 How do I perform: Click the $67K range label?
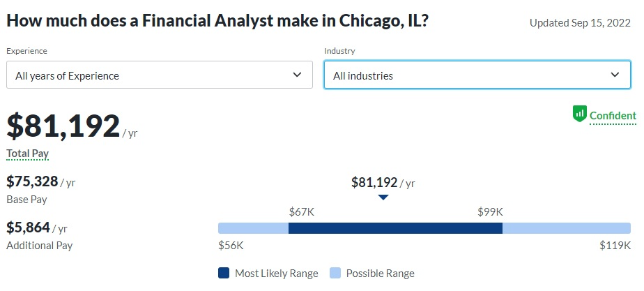click(x=302, y=212)
